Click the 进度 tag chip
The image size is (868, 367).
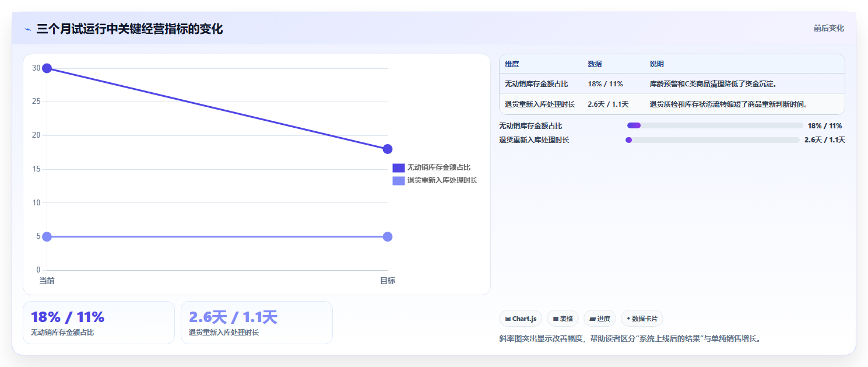[600, 319]
